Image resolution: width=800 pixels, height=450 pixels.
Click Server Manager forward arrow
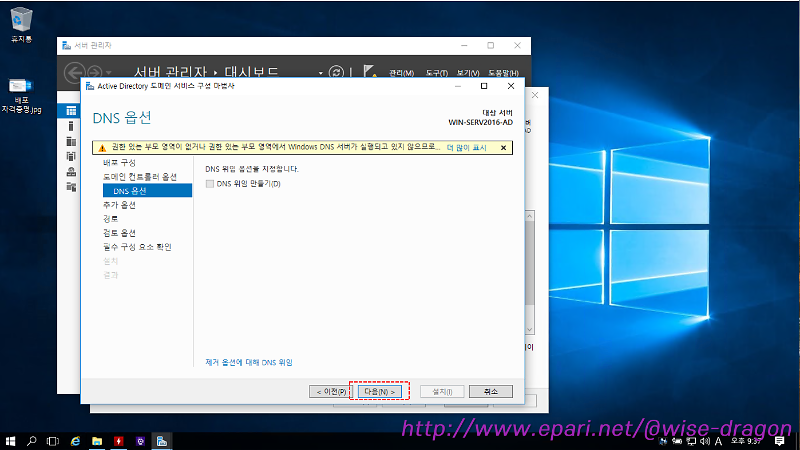(x=94, y=72)
